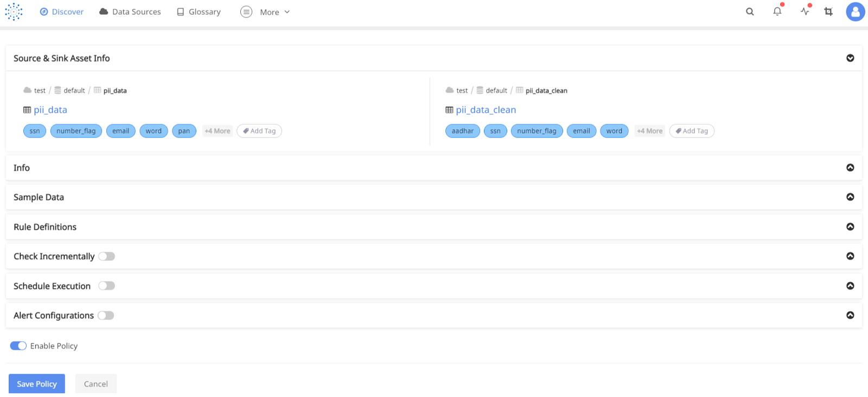Click the word tag on pii_data
The image size is (868, 397).
(x=154, y=131)
